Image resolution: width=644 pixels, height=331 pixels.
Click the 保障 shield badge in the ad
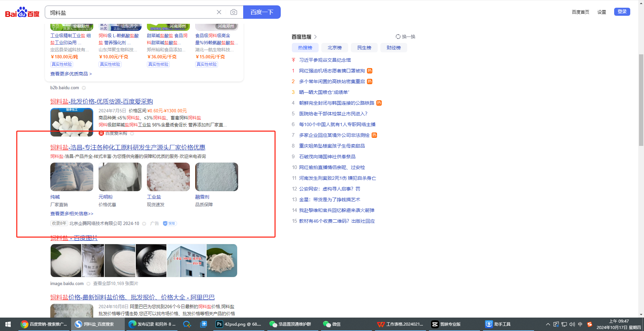click(x=170, y=223)
